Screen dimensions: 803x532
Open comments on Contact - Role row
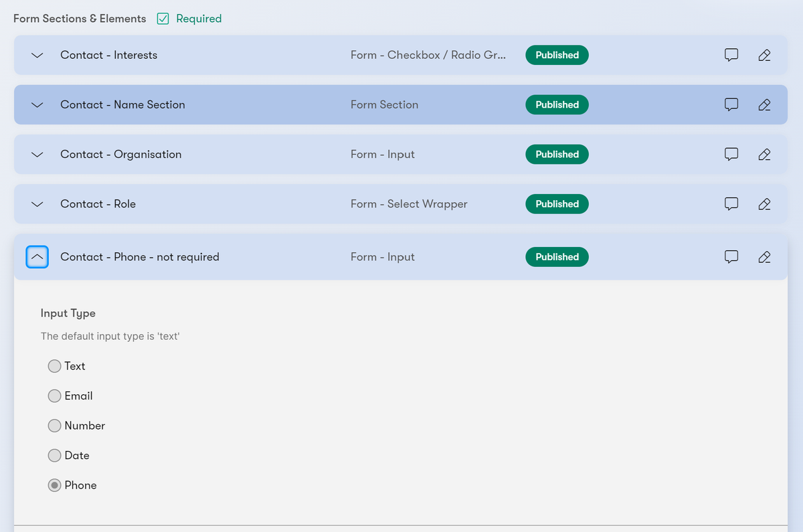731,204
